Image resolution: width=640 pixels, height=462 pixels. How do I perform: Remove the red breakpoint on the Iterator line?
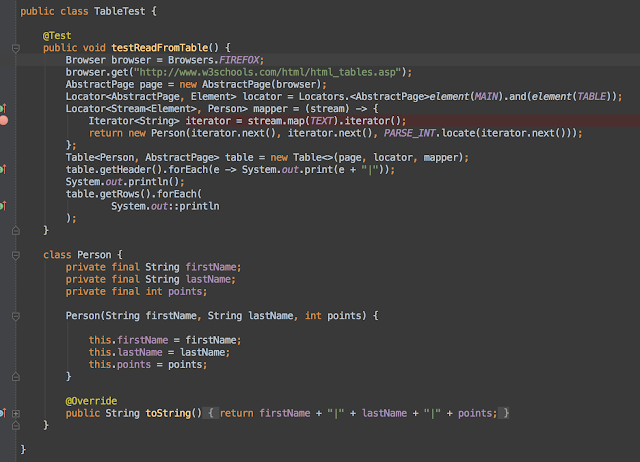point(4,120)
